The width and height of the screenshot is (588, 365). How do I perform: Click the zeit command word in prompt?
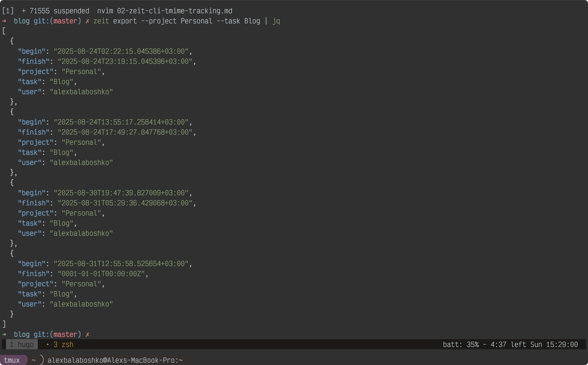101,21
